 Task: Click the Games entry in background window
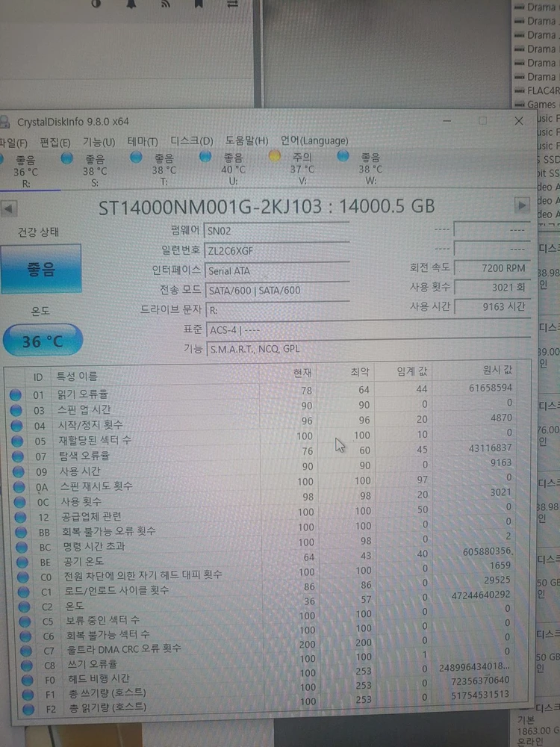coord(535,105)
